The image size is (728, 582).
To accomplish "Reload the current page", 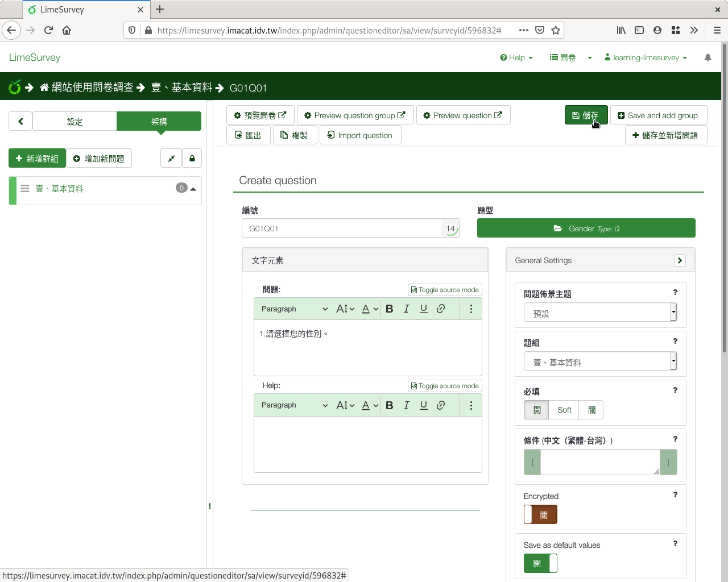I will point(48,30).
